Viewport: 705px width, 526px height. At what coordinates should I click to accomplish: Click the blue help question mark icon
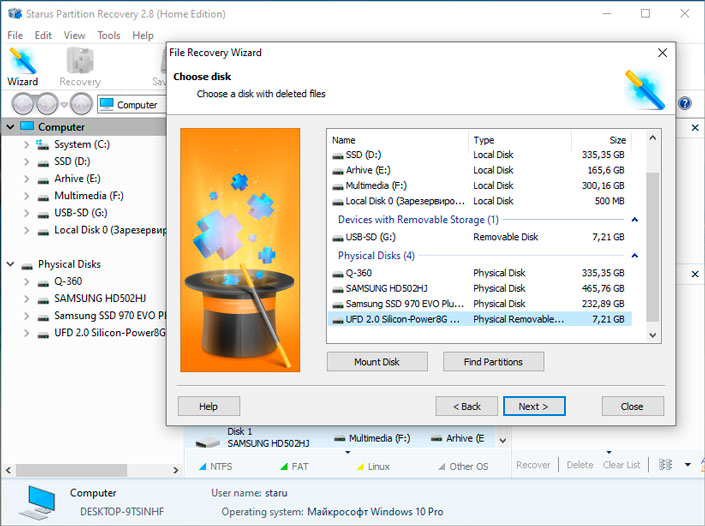(685, 103)
